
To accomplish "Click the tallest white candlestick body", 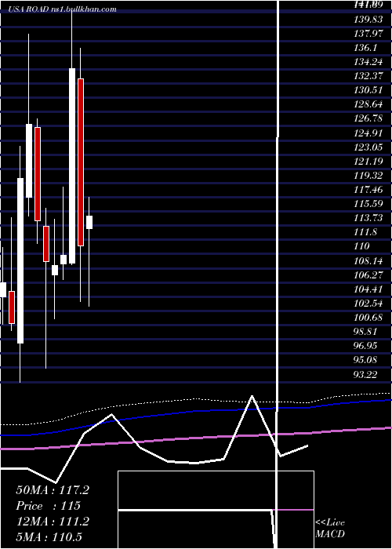I will click(x=72, y=165).
